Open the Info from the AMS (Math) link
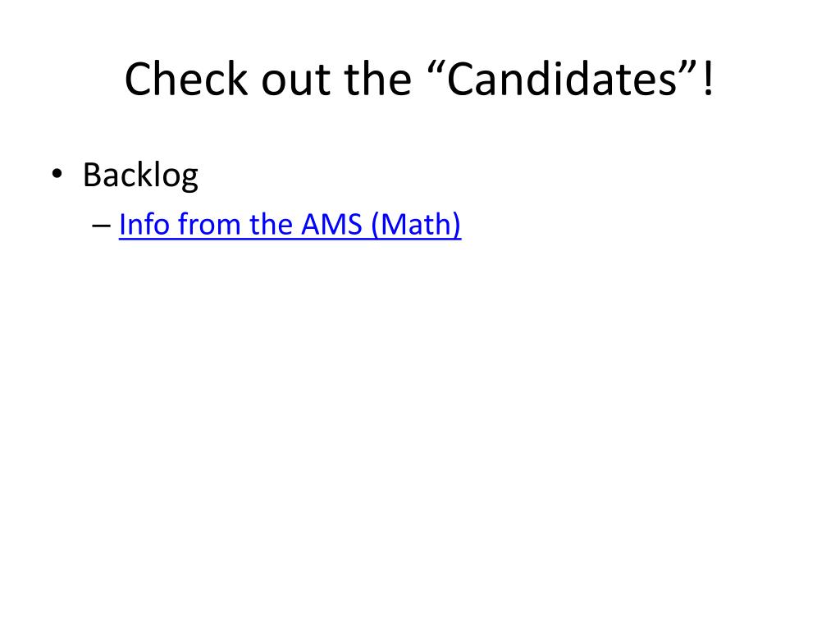 pyautogui.click(x=290, y=225)
